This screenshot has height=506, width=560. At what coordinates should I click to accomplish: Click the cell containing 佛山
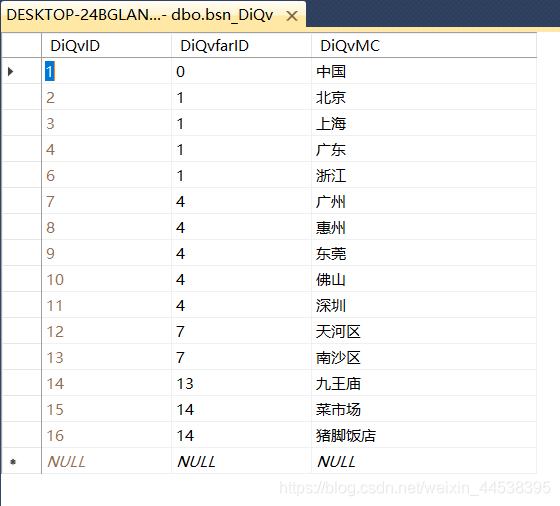click(x=424, y=280)
